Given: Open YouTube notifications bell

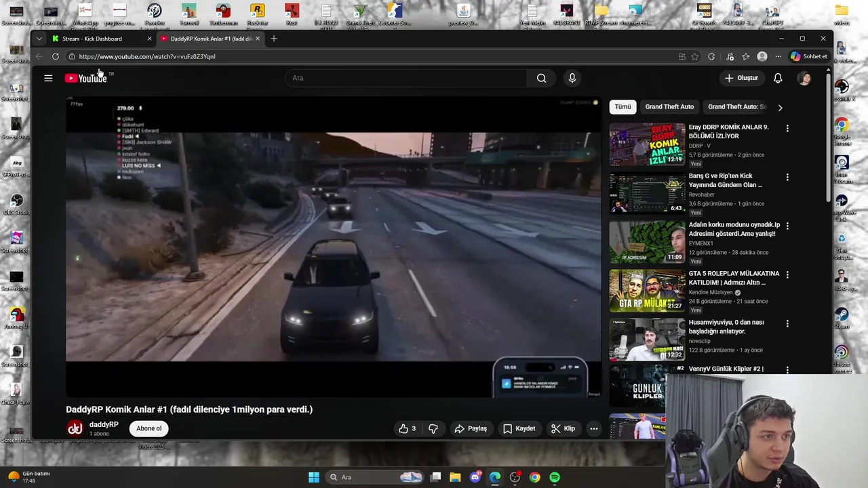Looking at the screenshot, I should (x=778, y=78).
